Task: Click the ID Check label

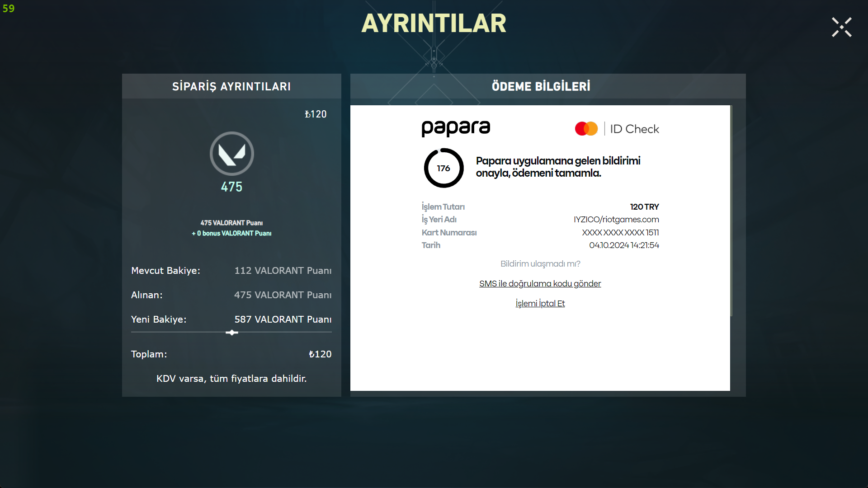Action: [x=634, y=129]
